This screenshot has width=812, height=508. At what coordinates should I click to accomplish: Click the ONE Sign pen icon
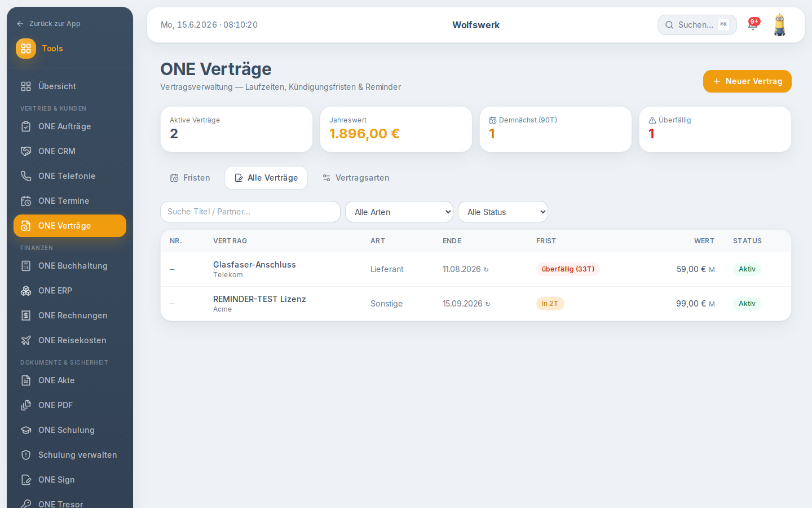pyautogui.click(x=26, y=480)
